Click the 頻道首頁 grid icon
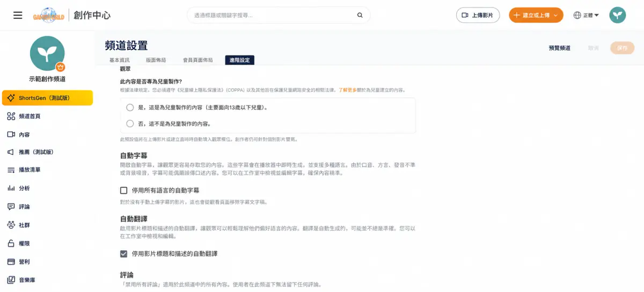 coord(11,116)
